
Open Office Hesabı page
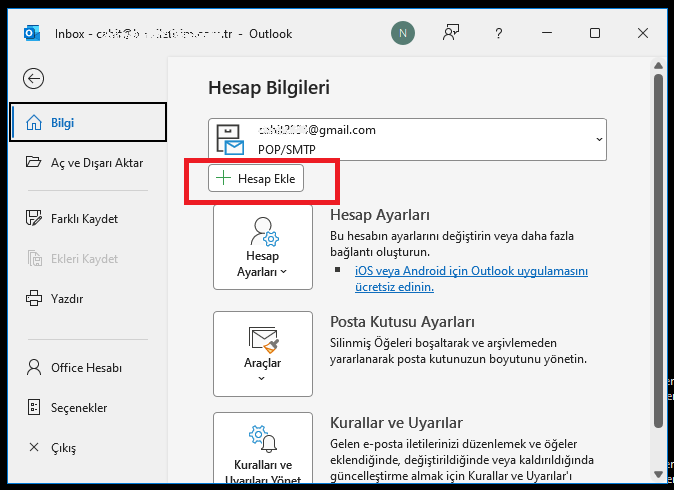(x=88, y=368)
